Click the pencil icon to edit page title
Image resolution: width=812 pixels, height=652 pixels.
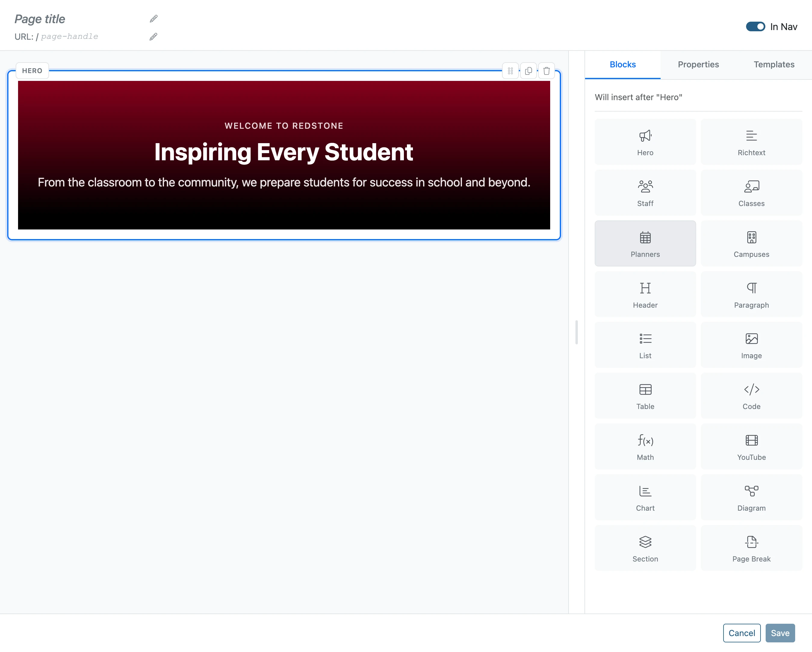point(154,18)
